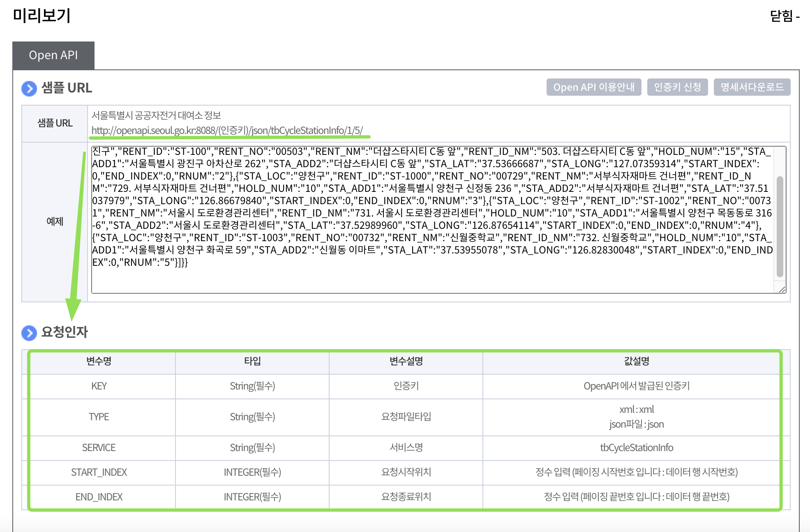The height and width of the screenshot is (532, 810).
Task: Select the KEY row variable cell
Action: click(x=99, y=386)
